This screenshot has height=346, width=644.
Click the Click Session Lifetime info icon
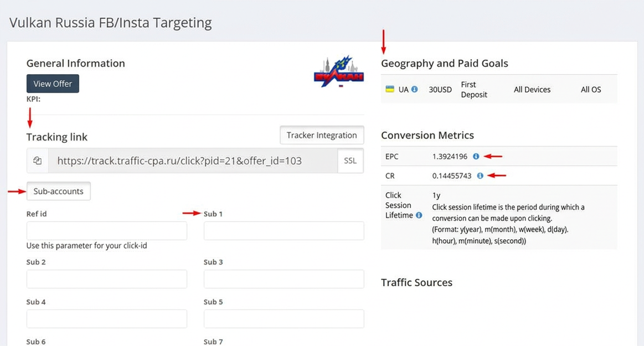[x=419, y=215]
